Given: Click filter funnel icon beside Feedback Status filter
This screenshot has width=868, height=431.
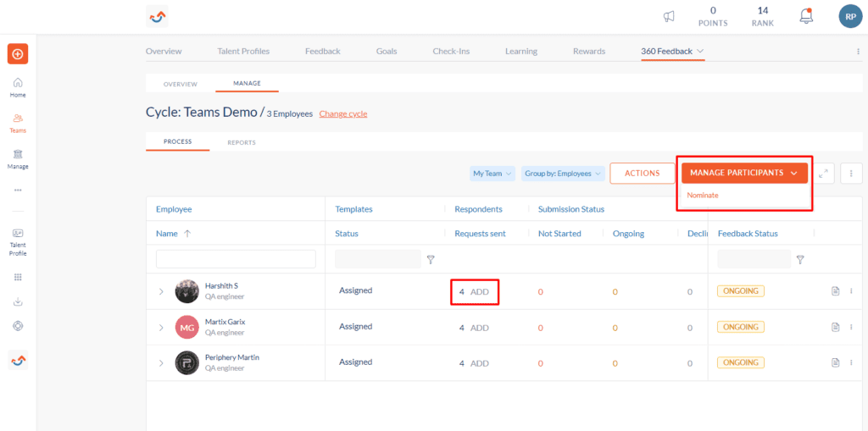Looking at the screenshot, I should pos(800,259).
